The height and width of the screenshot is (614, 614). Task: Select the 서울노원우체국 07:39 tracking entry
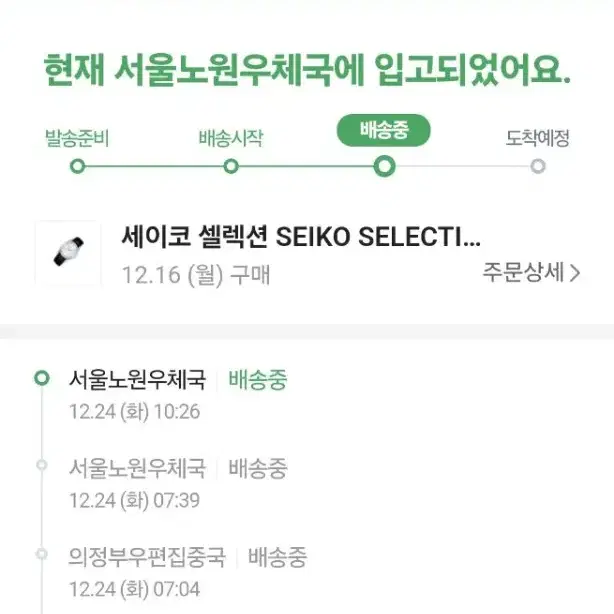[x=178, y=484]
